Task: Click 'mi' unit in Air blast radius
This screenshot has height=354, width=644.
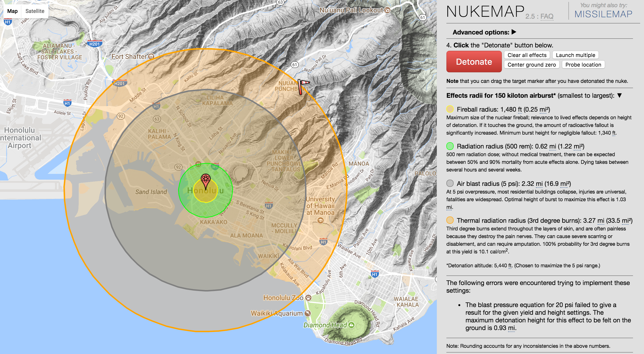Action: click(539, 184)
